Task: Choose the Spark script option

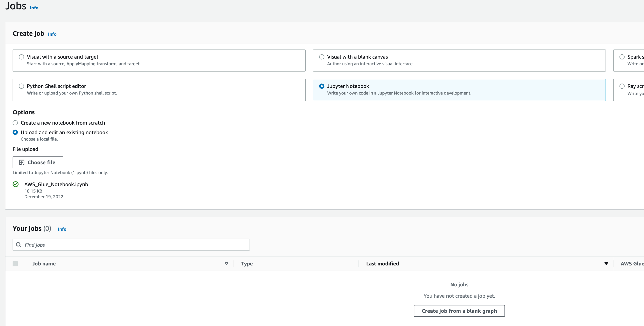Action: 622,57
